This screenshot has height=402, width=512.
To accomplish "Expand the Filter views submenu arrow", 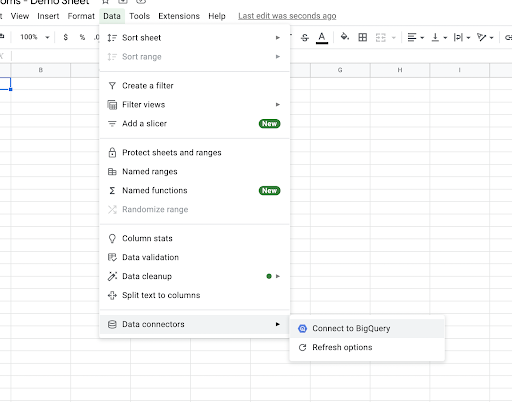I will coord(278,105).
